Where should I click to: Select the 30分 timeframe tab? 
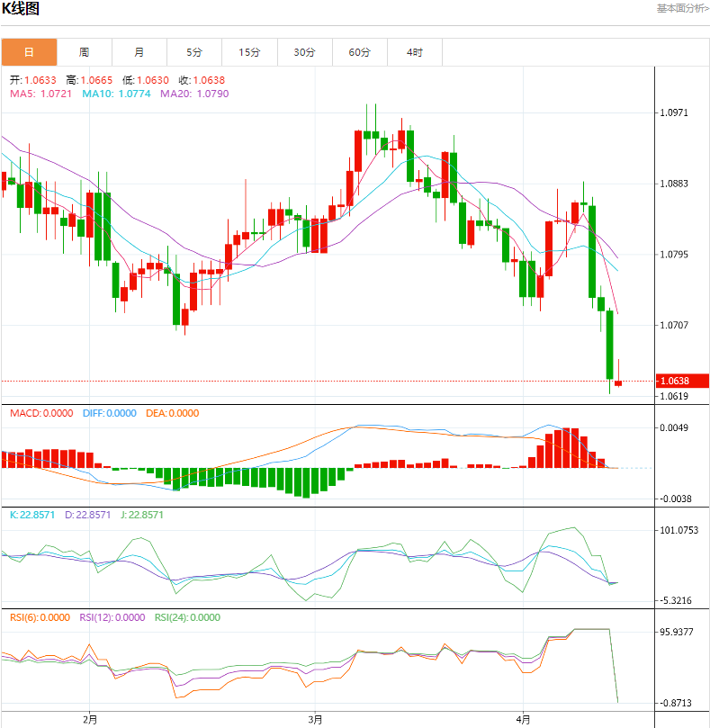coord(304,52)
